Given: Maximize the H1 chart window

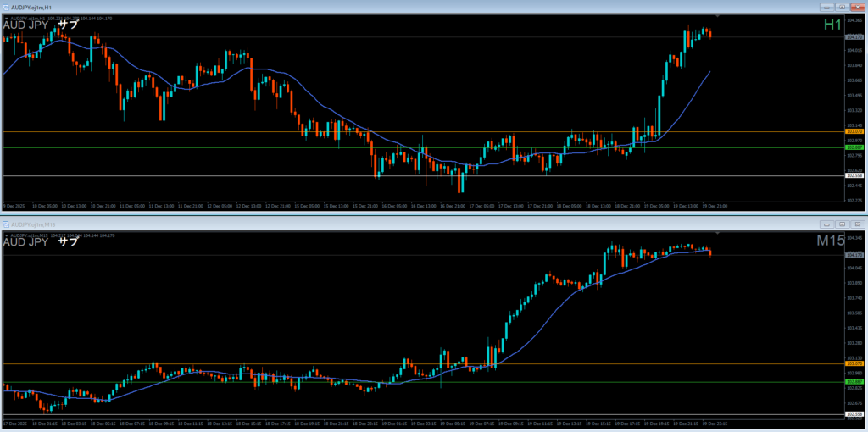Looking at the screenshot, I should 842,7.
